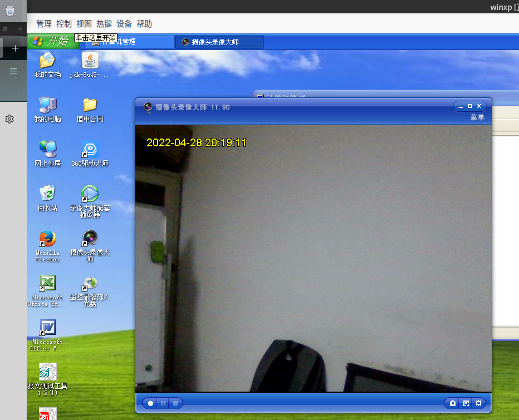519x420 pixels.
Task: Open the 菜单 menu in recorder window
Action: (x=477, y=117)
